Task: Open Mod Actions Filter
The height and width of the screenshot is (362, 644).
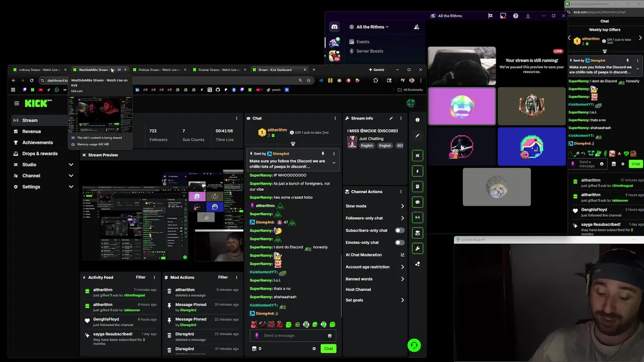Action: tap(223, 277)
